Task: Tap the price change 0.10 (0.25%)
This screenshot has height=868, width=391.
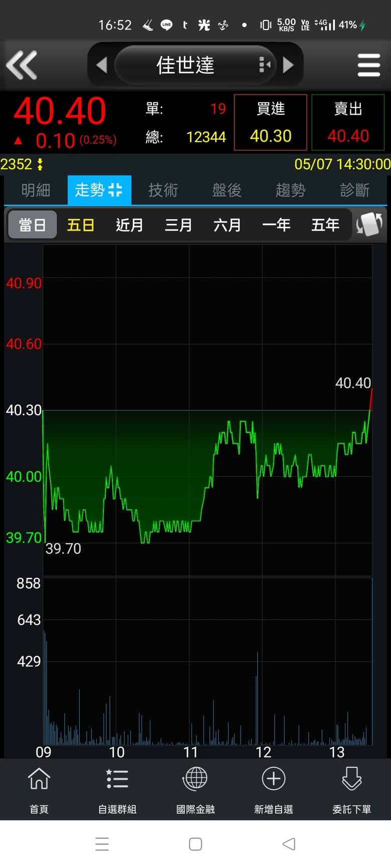Action: 76,141
